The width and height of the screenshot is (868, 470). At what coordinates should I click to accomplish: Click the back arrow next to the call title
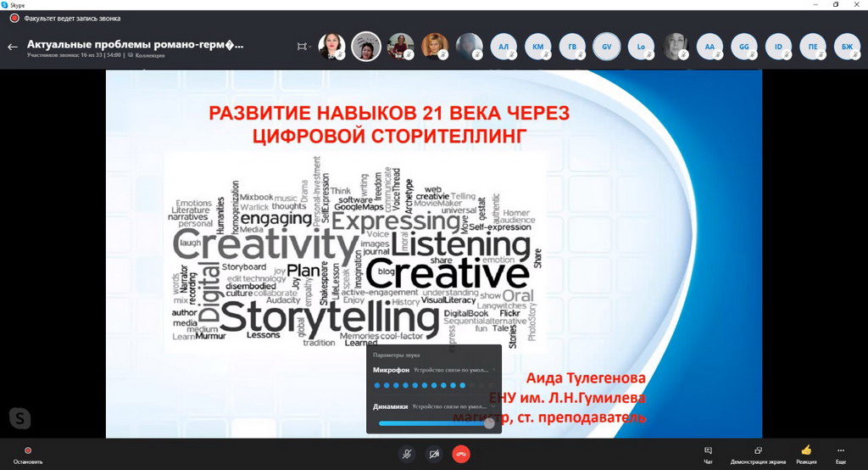[12, 47]
